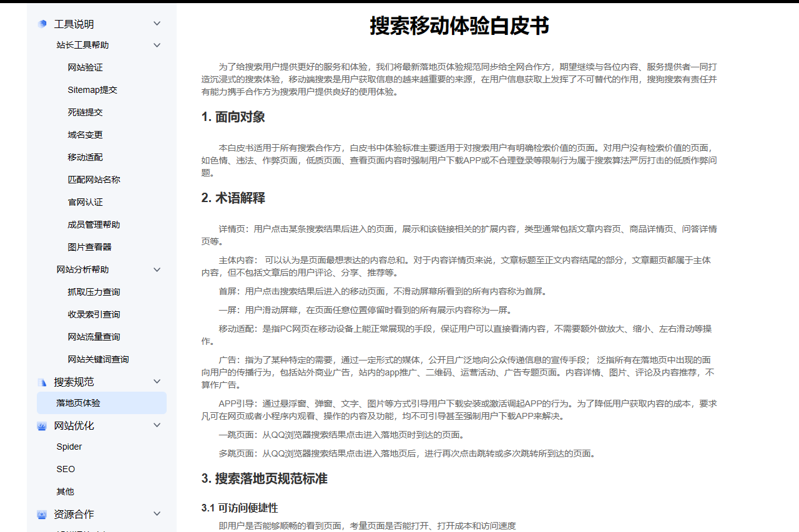Click the subheading 3.1 可访问便捷性

pyautogui.click(x=240, y=508)
